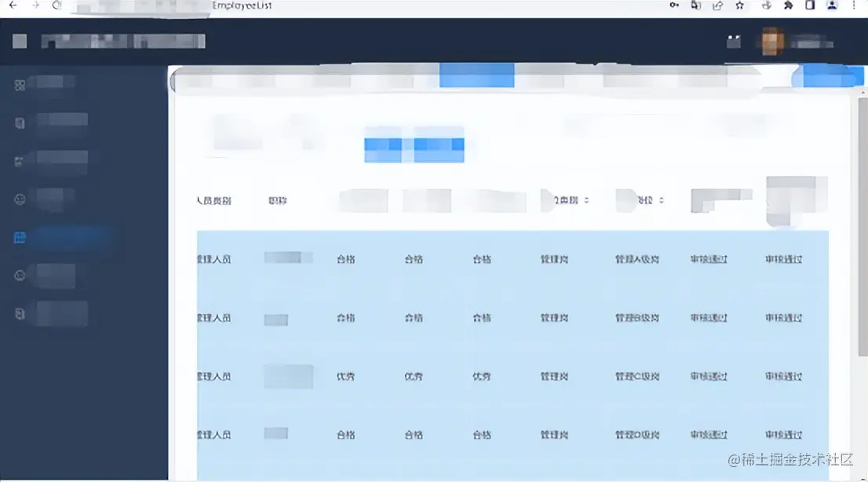The image size is (868, 482).
Task: Open the bottom document icon in sidebar
Action: (x=20, y=312)
